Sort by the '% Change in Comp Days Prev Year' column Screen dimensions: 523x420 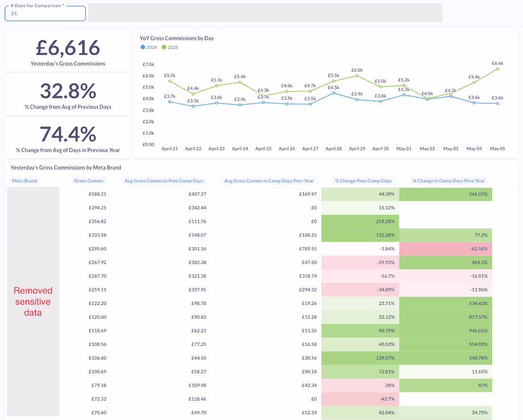[448, 181]
